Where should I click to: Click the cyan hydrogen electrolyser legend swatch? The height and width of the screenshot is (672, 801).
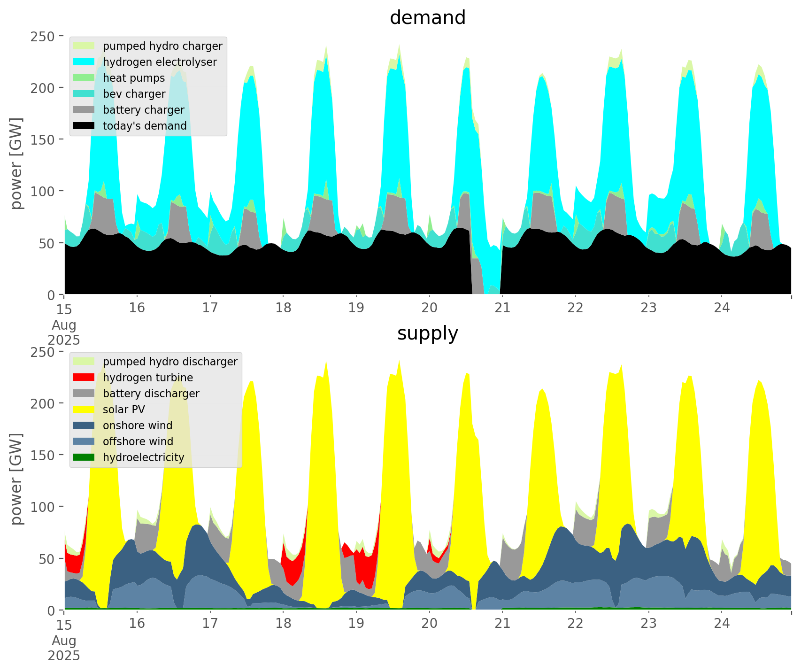(85, 62)
